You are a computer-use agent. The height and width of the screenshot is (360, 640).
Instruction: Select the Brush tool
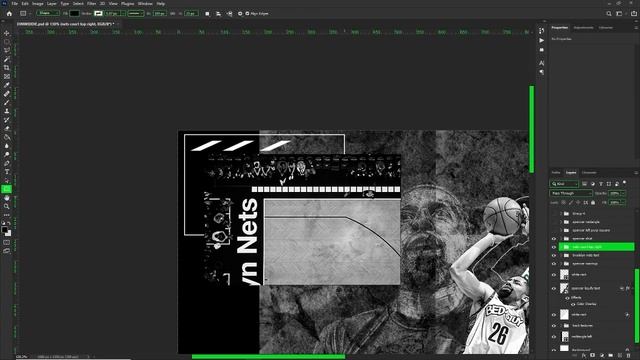click(x=7, y=102)
